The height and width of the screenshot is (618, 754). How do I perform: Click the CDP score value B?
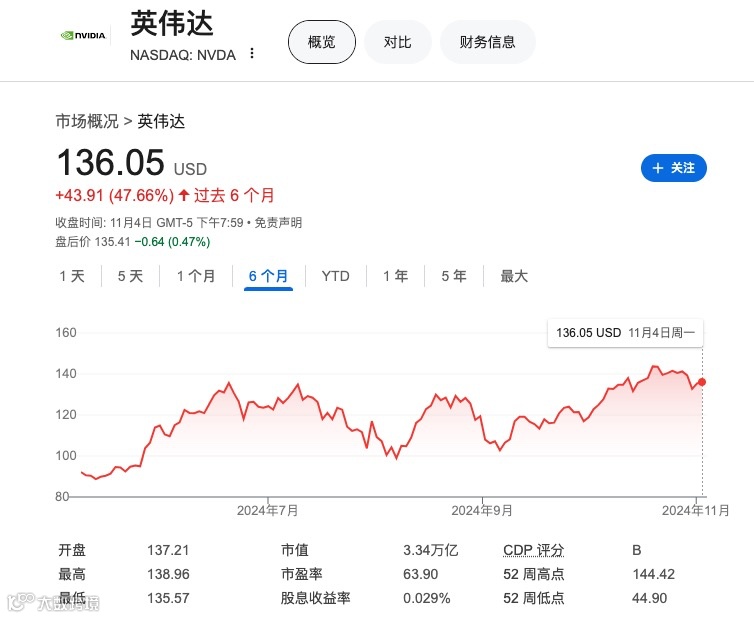(x=637, y=550)
